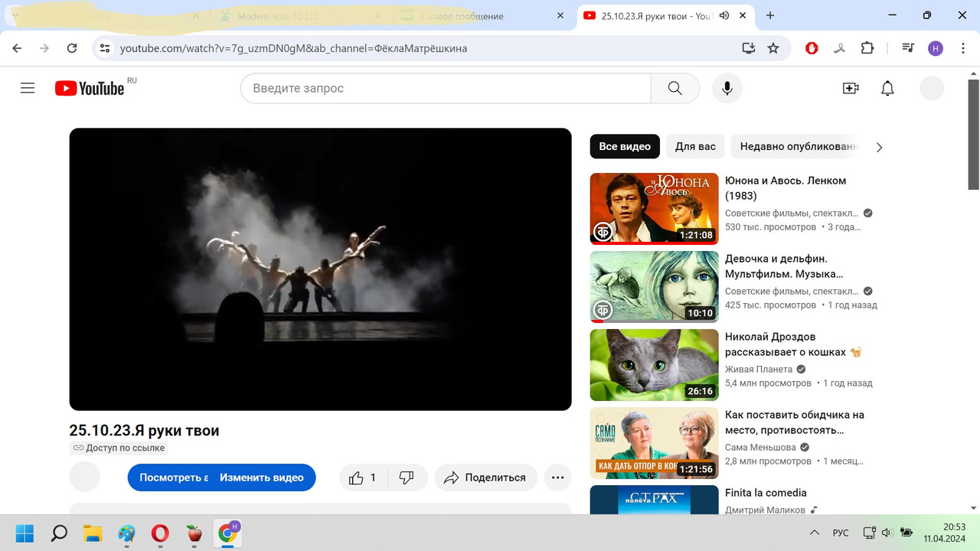This screenshot has width=980, height=551.
Task: Select the 'Все видео' filter chip
Action: [x=625, y=146]
